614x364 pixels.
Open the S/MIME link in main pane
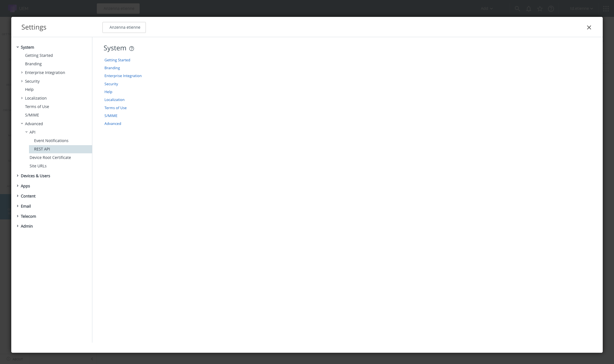point(111,116)
